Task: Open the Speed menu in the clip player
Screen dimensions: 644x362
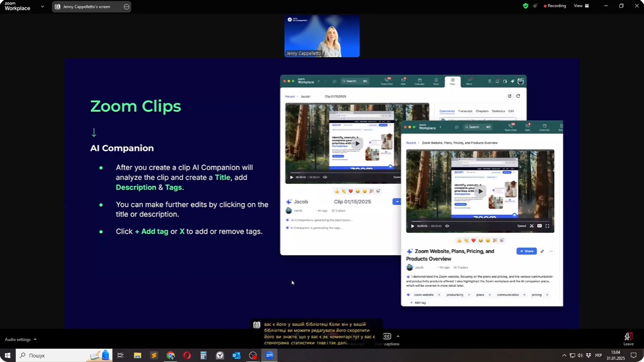Action: point(521,226)
